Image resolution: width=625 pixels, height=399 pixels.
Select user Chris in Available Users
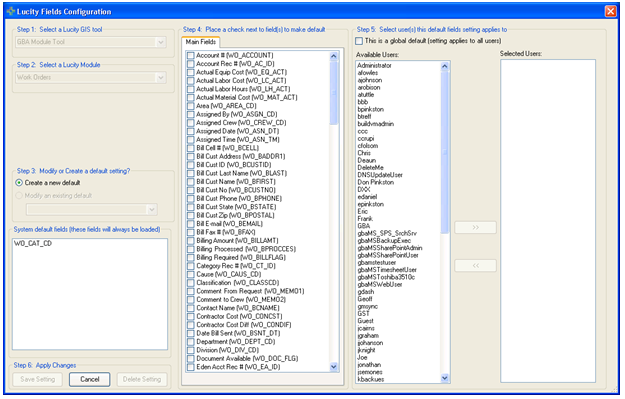click(364, 153)
